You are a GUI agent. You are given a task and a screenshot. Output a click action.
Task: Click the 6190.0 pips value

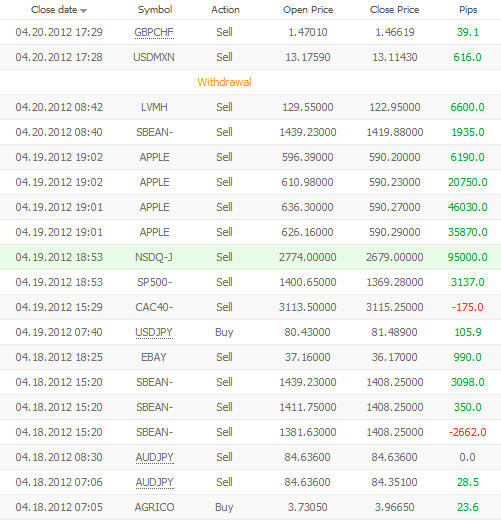pos(468,157)
